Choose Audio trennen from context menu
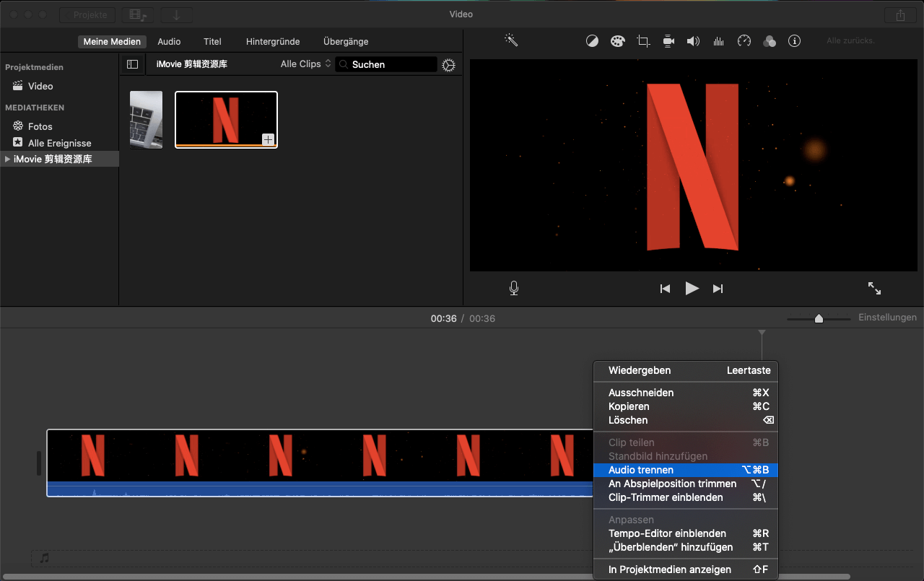Screen dimensions: 924x581 pyautogui.click(x=686, y=470)
